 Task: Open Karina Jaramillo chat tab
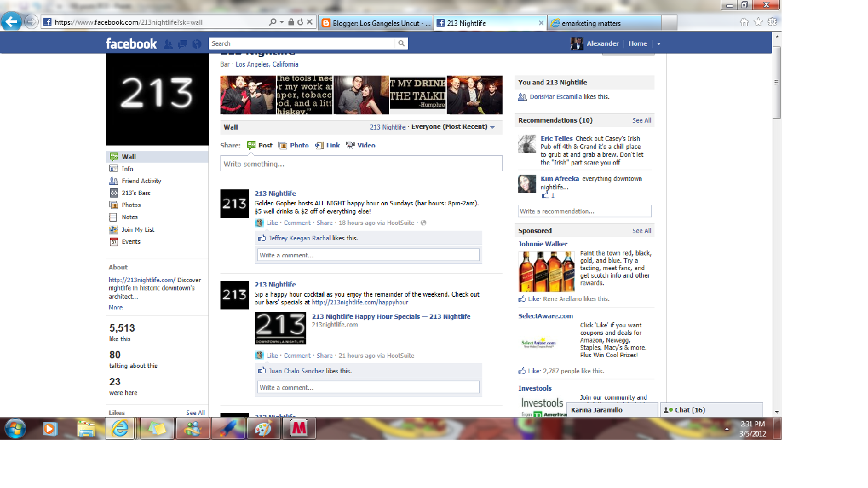click(612, 410)
